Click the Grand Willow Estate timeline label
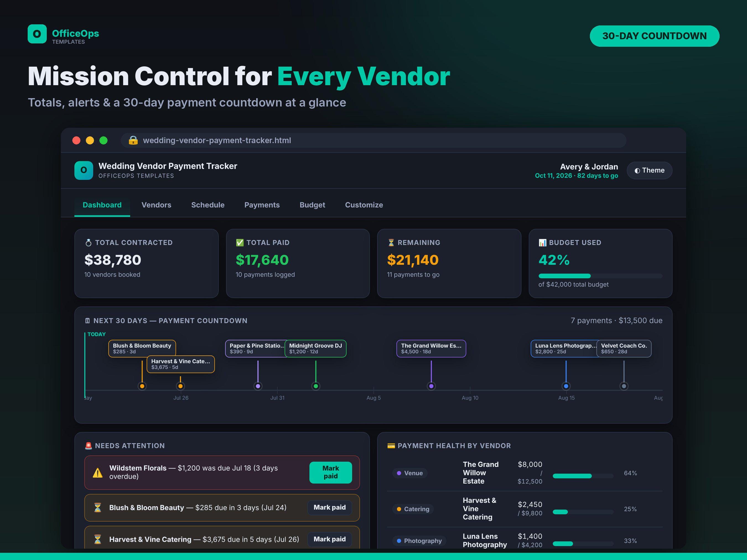747x560 pixels. [431, 348]
